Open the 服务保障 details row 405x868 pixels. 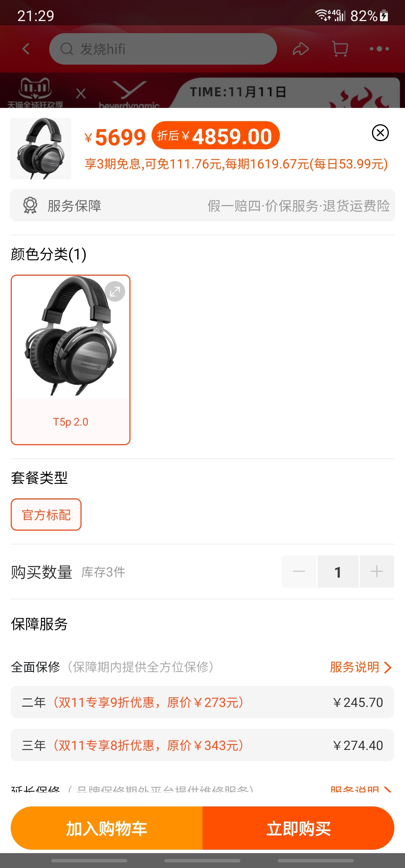[202, 205]
